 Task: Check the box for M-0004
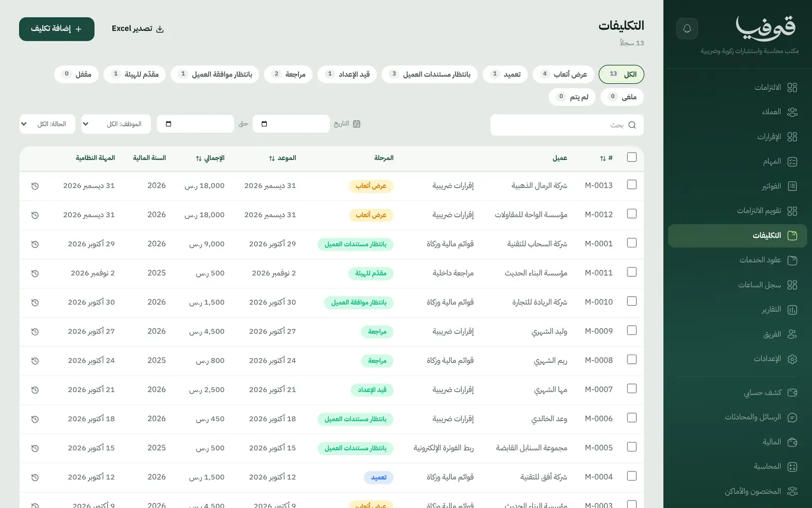tap(632, 477)
